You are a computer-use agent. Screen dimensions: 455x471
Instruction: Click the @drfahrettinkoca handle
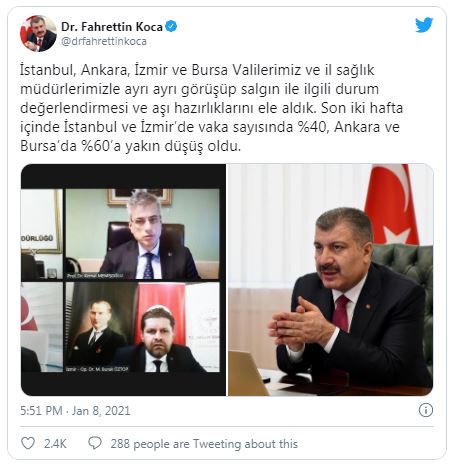point(104,41)
